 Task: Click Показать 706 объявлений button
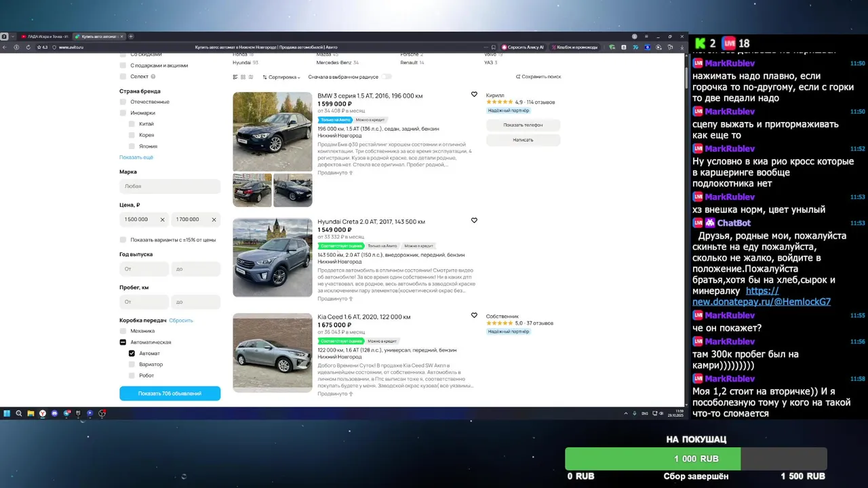(170, 393)
